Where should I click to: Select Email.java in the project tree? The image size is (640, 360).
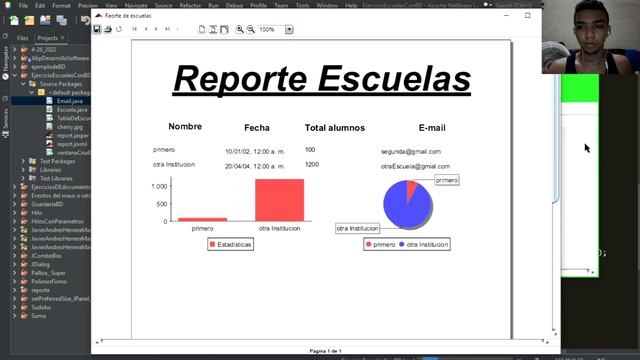pos(70,101)
